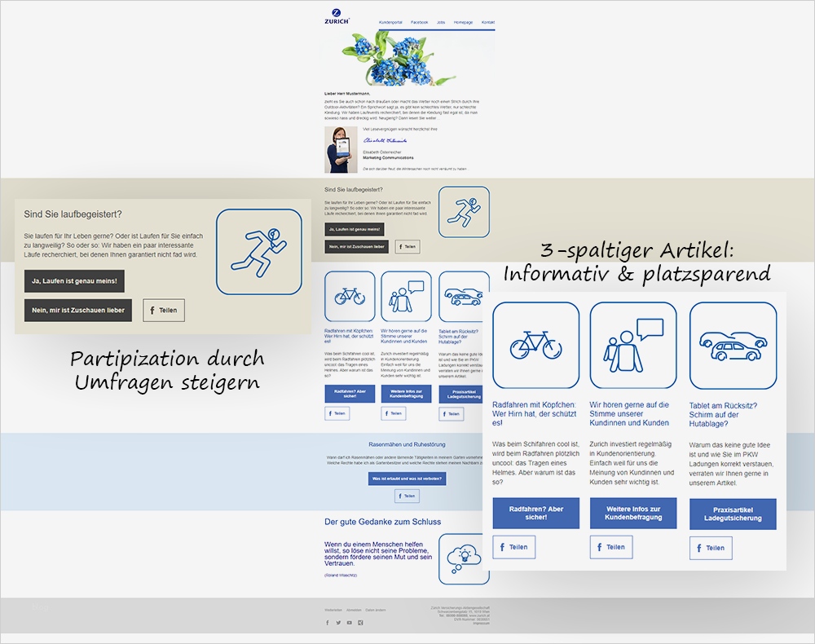The height and width of the screenshot is (644, 815).
Task: Click the Zurich logo at the top
Action: [x=335, y=17]
